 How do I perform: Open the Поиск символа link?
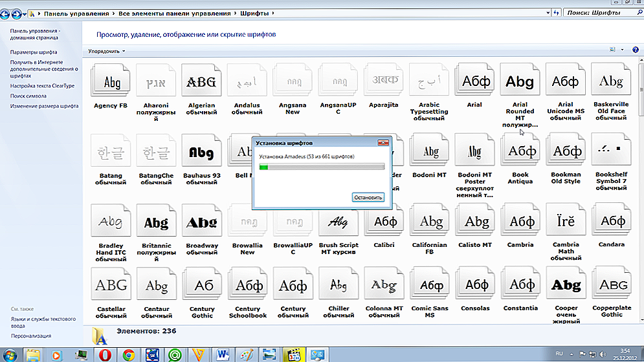click(x=28, y=96)
